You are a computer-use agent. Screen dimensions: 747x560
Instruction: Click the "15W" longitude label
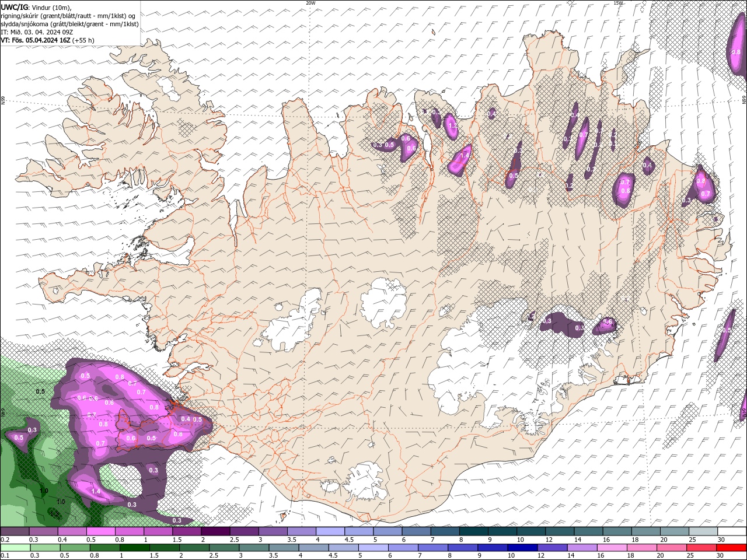point(617,3)
